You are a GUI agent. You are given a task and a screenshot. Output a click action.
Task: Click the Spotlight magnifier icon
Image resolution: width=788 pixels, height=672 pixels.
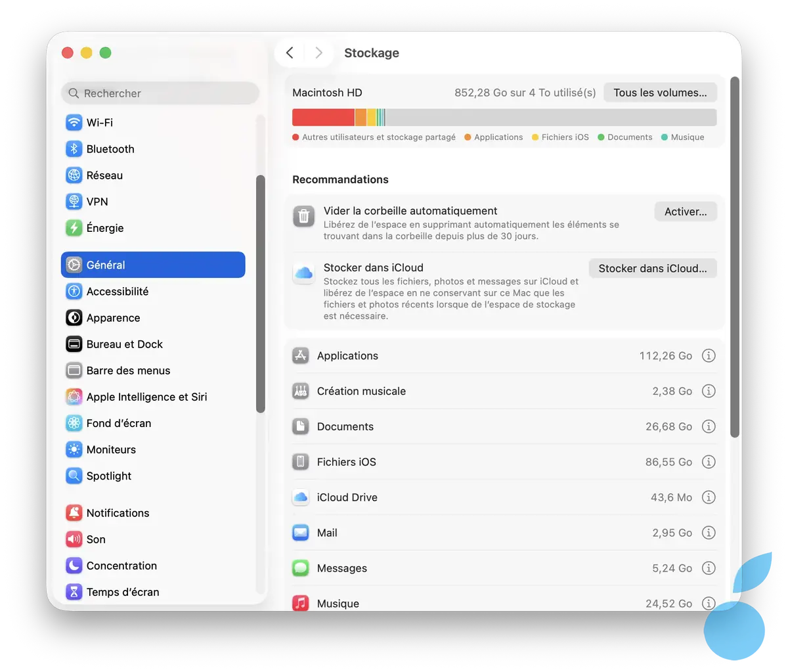point(74,476)
